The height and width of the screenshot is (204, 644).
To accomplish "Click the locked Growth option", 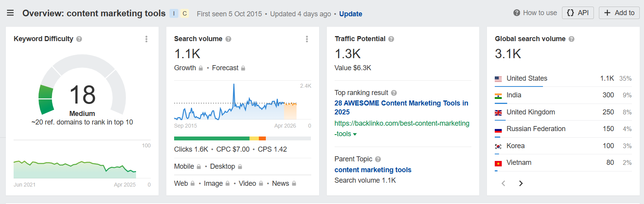I will tap(188, 68).
